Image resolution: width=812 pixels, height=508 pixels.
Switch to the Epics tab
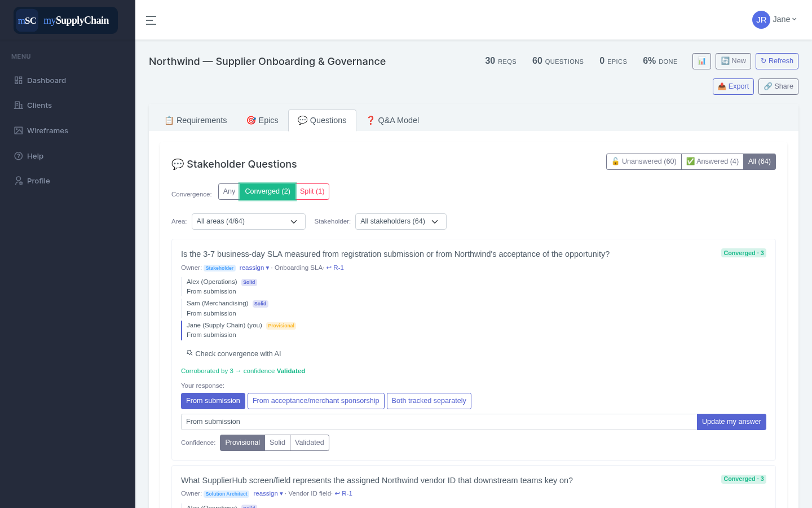(x=262, y=120)
